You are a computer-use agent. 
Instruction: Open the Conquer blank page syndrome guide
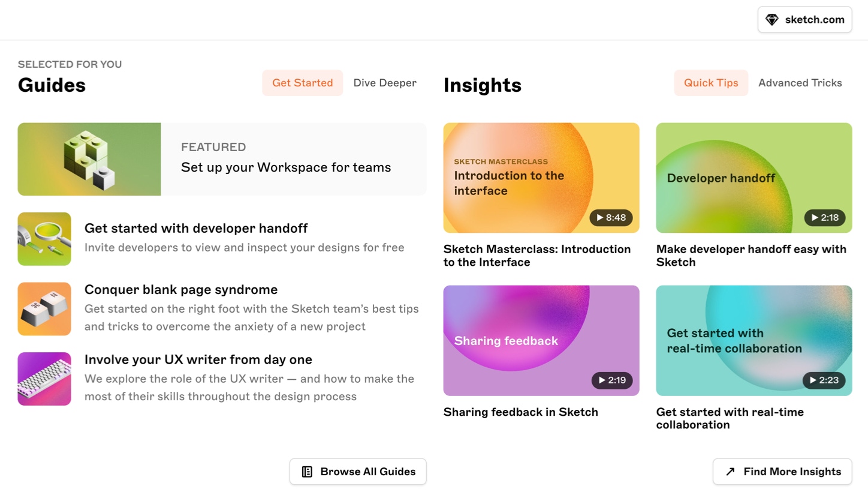(181, 289)
